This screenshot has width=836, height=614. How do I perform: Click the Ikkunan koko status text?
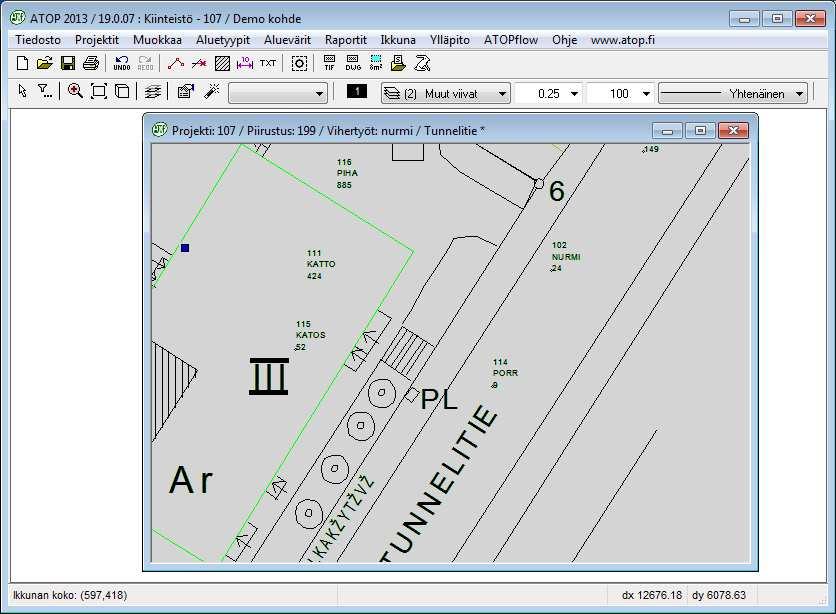[x=70, y=595]
